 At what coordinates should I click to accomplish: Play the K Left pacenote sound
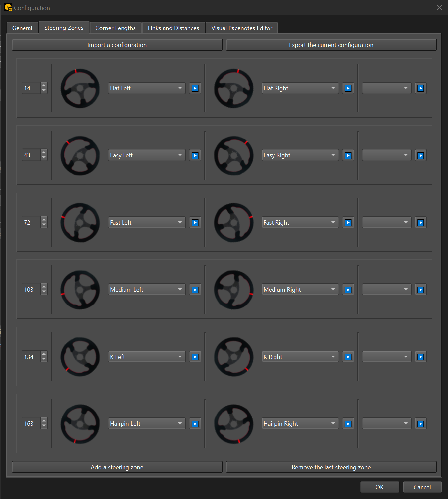click(x=195, y=357)
